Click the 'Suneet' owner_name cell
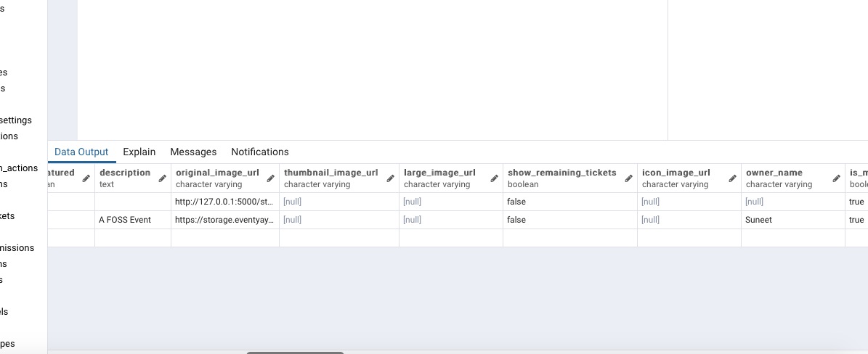This screenshot has height=354, width=868. tap(793, 220)
